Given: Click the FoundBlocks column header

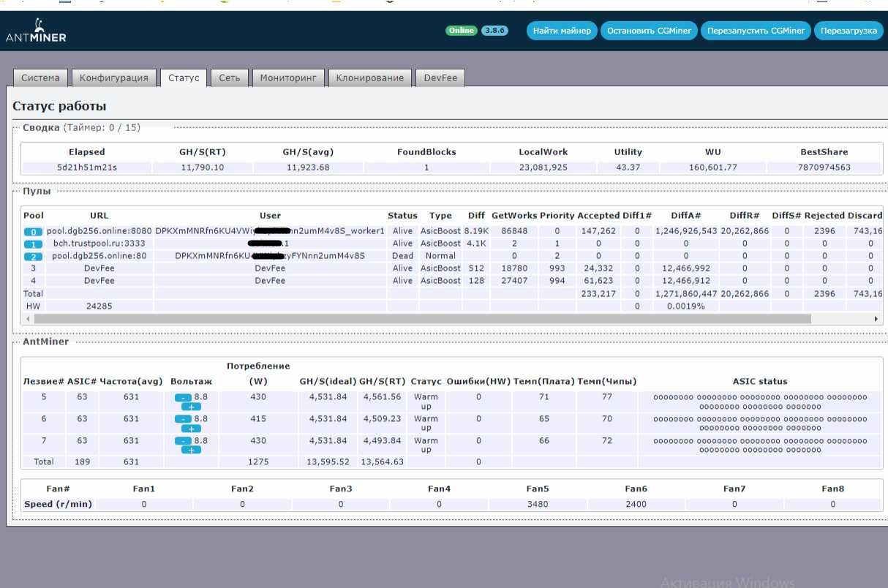Looking at the screenshot, I should 426,152.
